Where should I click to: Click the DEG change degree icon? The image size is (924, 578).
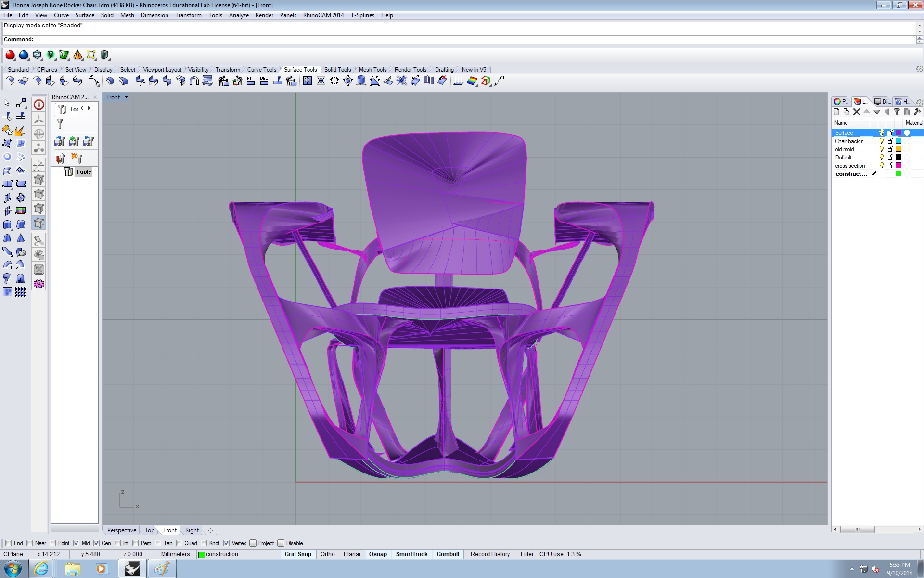(x=264, y=81)
